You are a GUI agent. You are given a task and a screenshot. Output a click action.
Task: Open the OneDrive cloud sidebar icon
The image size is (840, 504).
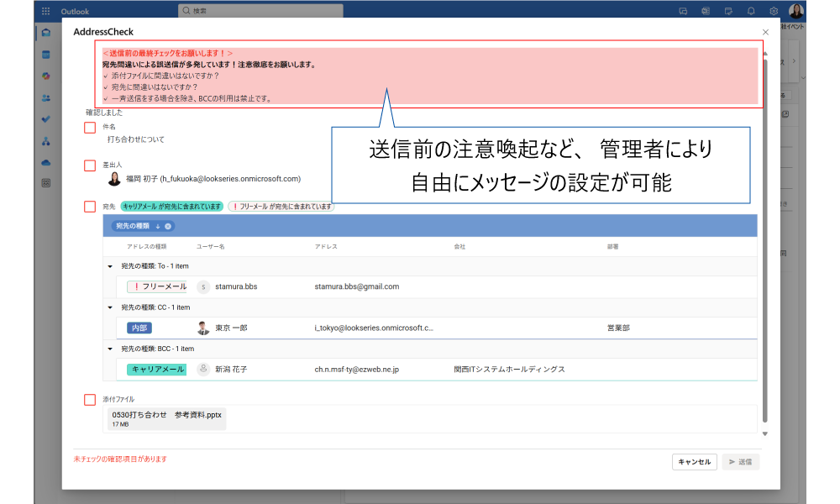pyautogui.click(x=46, y=162)
